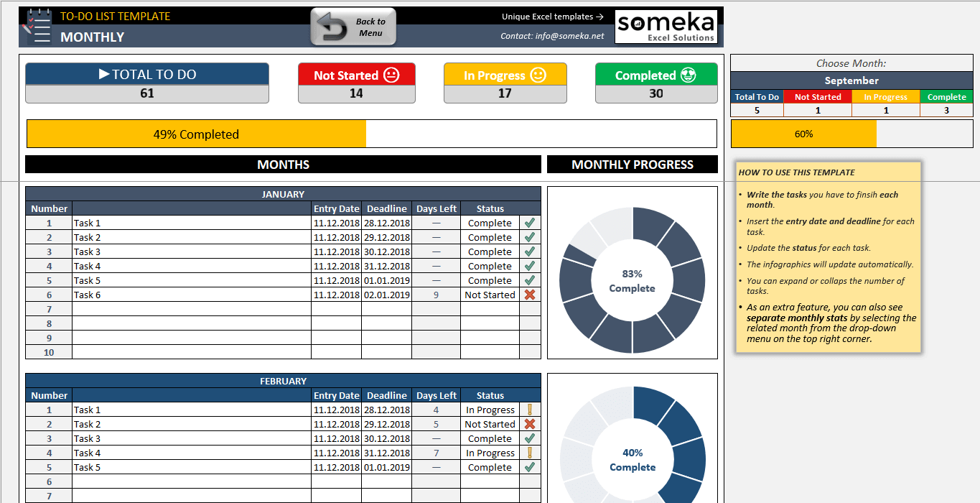Click the MONTHS section header
The height and width of the screenshot is (503, 980).
pyautogui.click(x=283, y=165)
